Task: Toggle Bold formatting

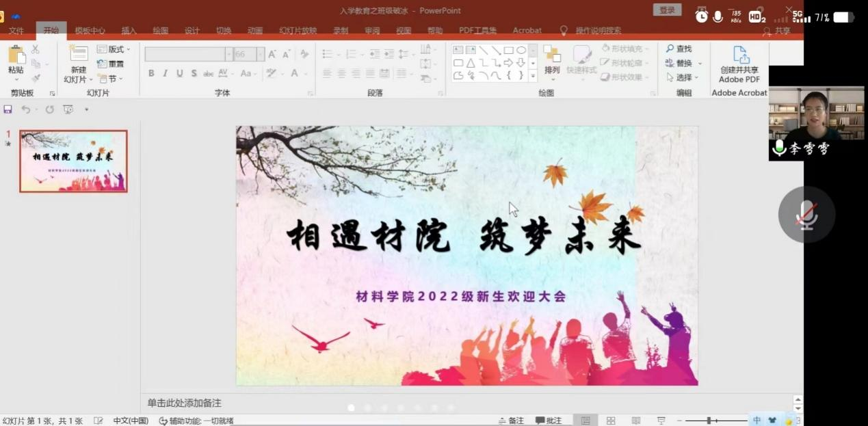Action: [151, 73]
